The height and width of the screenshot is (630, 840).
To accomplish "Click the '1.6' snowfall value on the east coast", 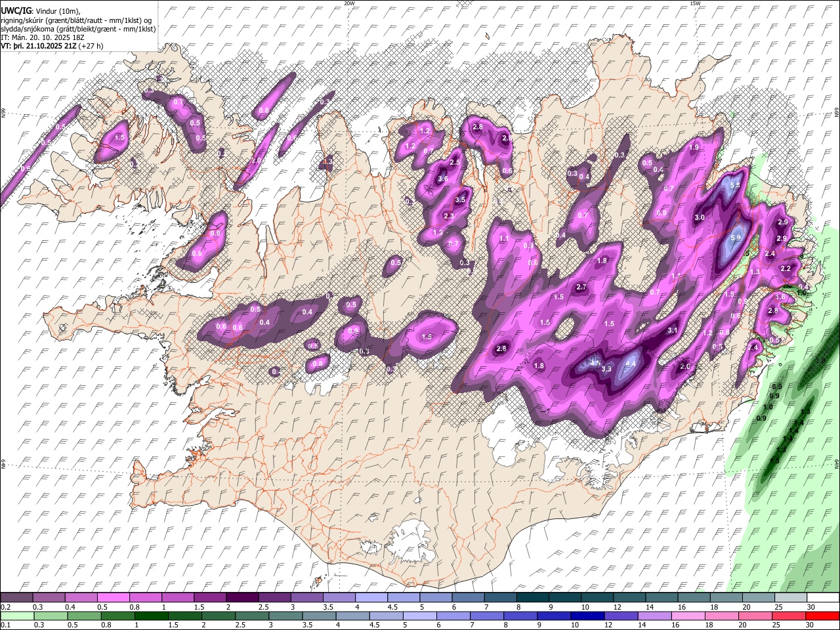I will pyautogui.click(x=781, y=297).
